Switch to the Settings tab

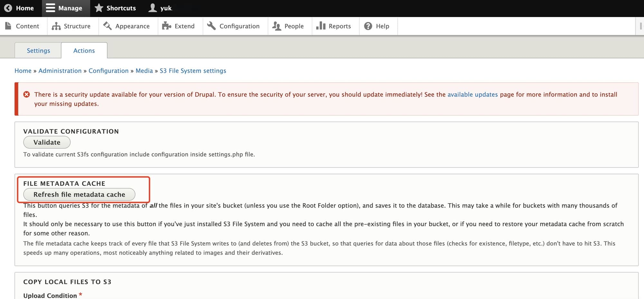(x=38, y=51)
